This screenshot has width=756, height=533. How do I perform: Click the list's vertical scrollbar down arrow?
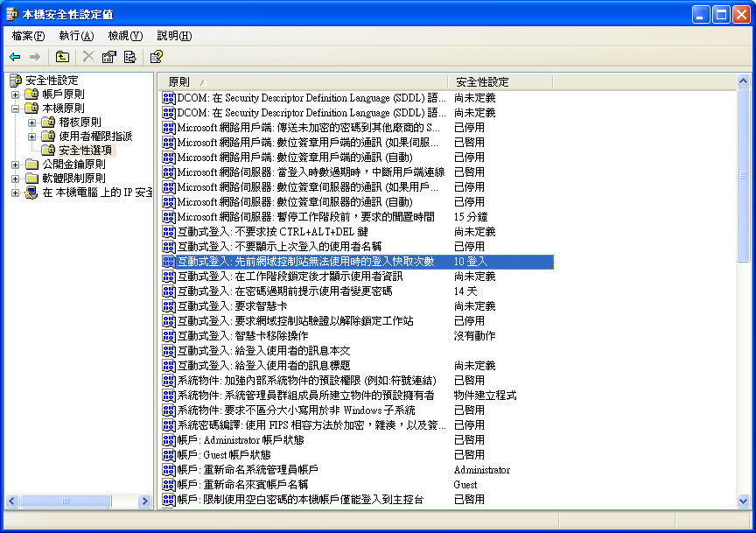(743, 501)
